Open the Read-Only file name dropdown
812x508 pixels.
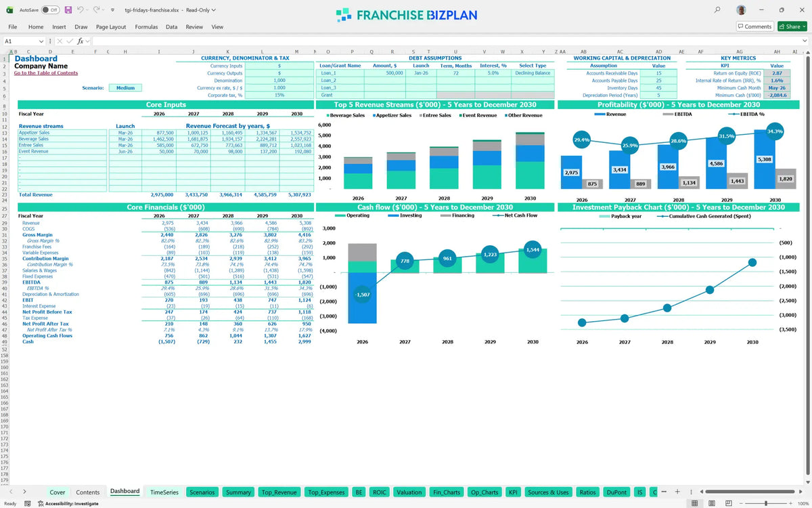213,10
